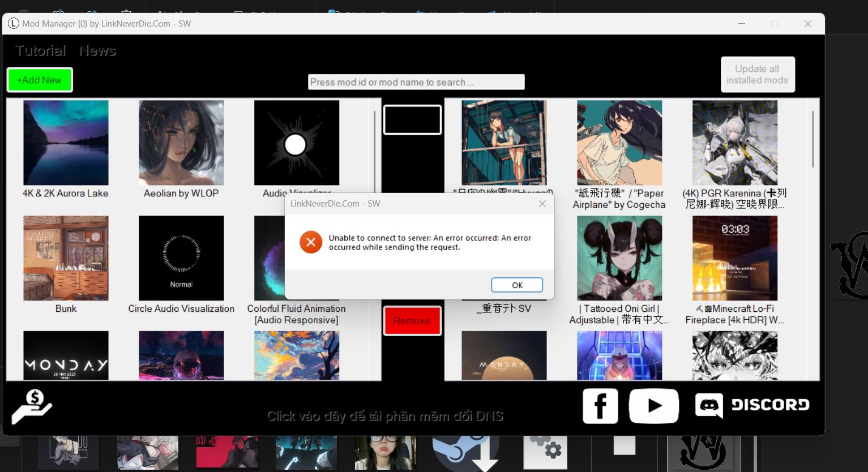
Task: Open the Discord icon link
Action: pos(752,405)
